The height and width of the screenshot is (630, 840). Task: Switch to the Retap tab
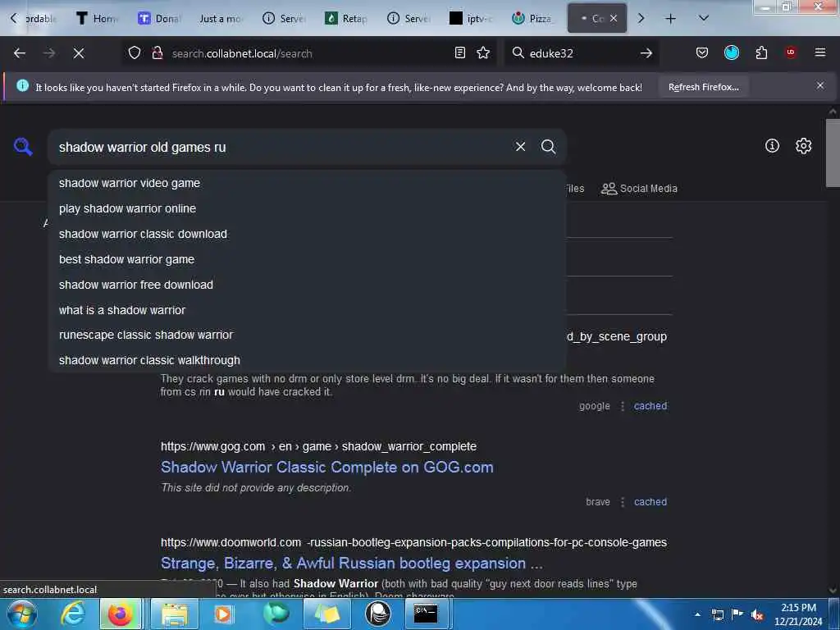(346, 18)
